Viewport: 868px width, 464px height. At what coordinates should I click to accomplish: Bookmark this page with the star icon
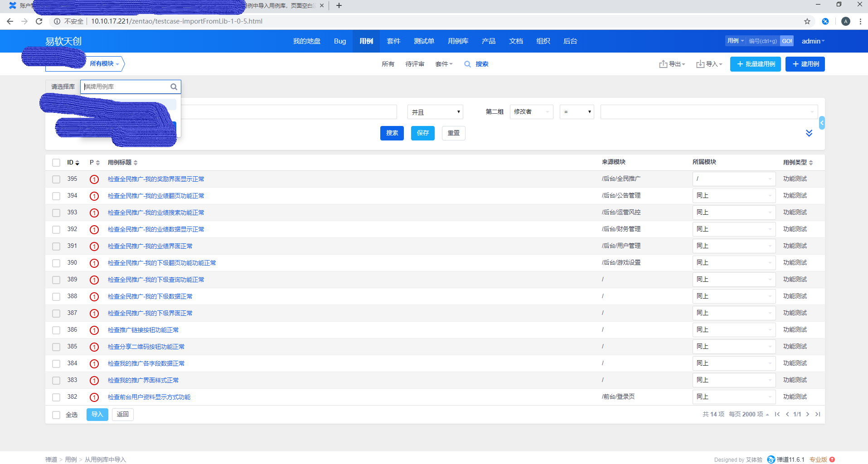807,21
